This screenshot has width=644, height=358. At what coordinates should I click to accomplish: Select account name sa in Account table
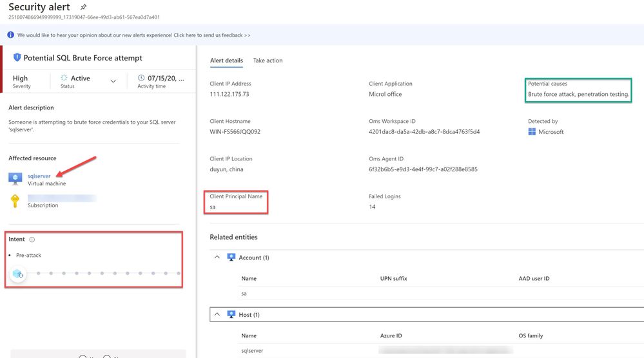[244, 294]
